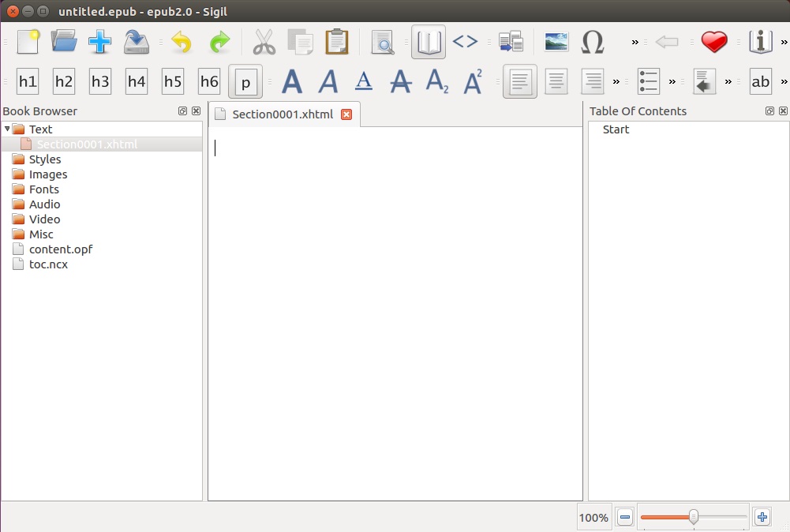Screen dimensions: 790x532
Task: Apply Heading 4 style with h4
Action: [x=137, y=81]
